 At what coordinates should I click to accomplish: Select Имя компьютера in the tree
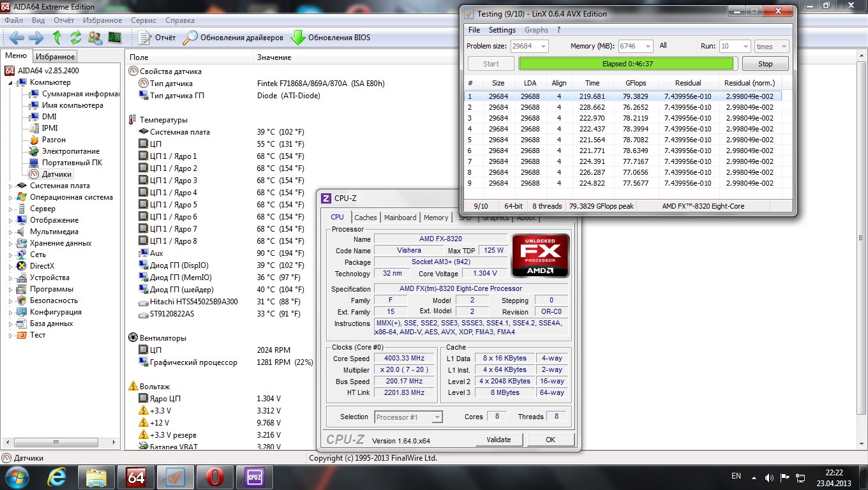click(66, 105)
